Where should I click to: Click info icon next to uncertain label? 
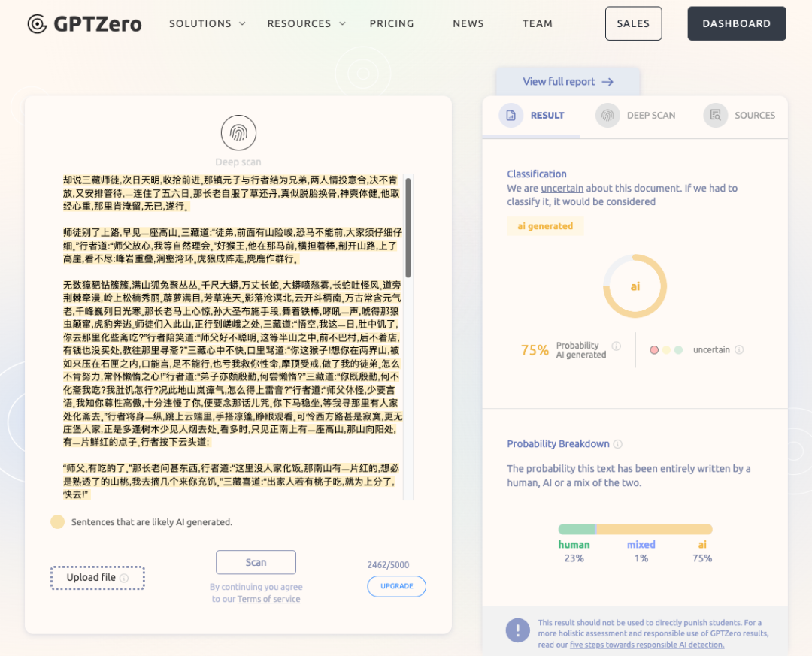click(739, 350)
